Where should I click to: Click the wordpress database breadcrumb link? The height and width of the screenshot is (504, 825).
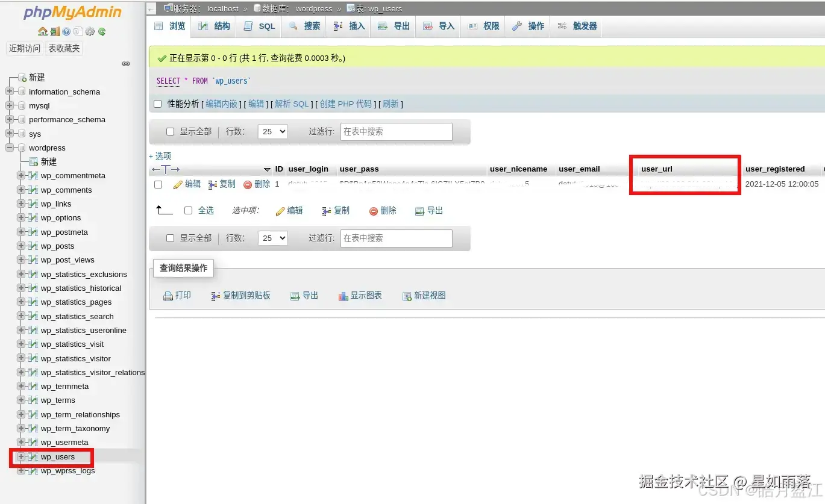(314, 9)
